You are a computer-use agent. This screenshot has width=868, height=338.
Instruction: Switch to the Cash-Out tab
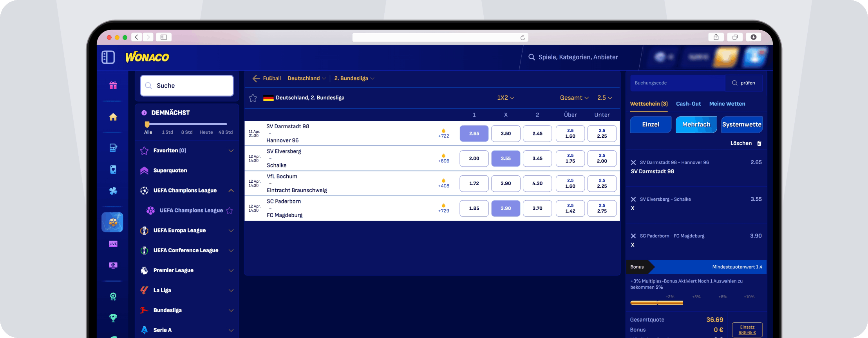tap(688, 104)
